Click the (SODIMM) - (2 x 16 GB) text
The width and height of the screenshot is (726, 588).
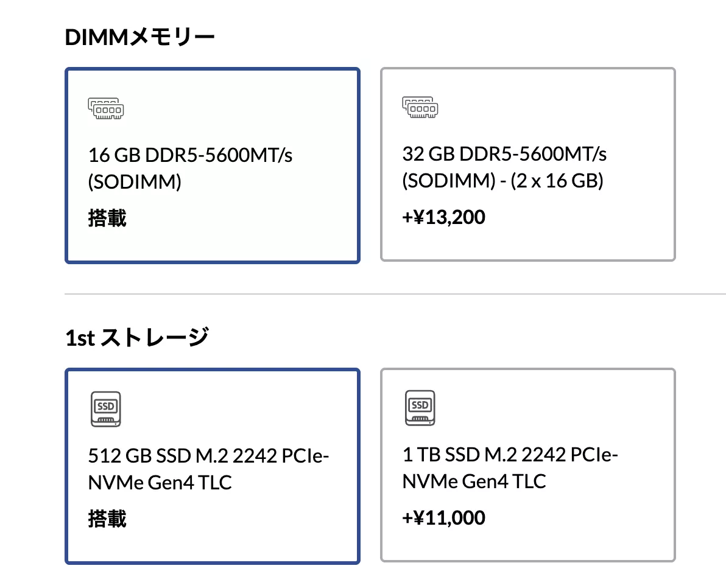click(x=502, y=181)
